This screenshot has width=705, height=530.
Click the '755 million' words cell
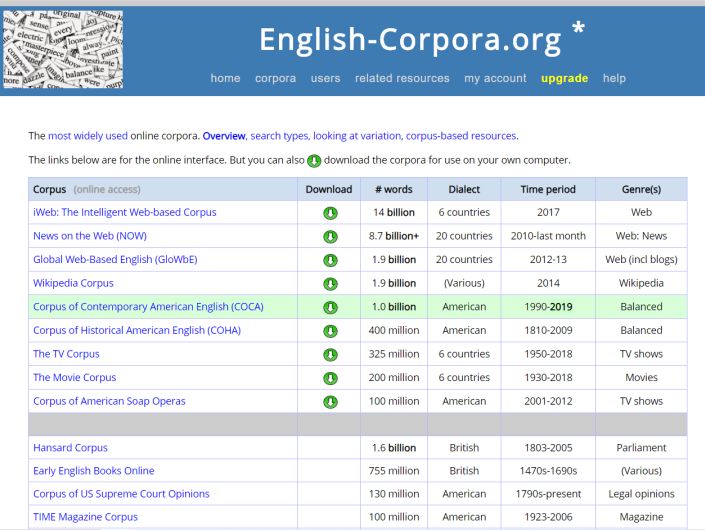pos(394,471)
